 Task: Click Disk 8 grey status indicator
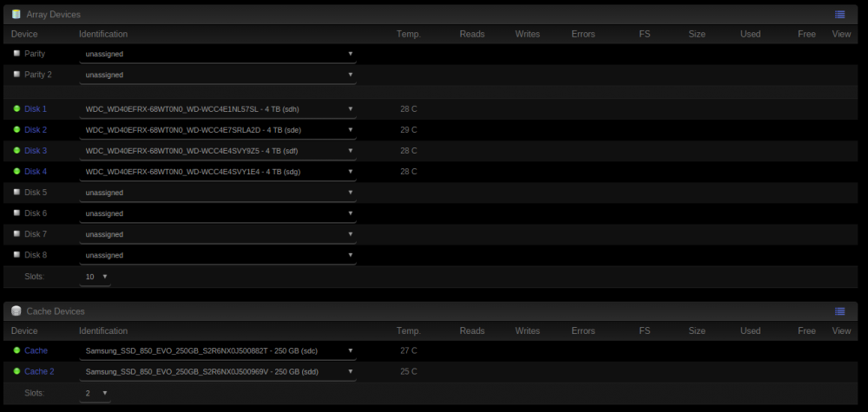(16, 255)
